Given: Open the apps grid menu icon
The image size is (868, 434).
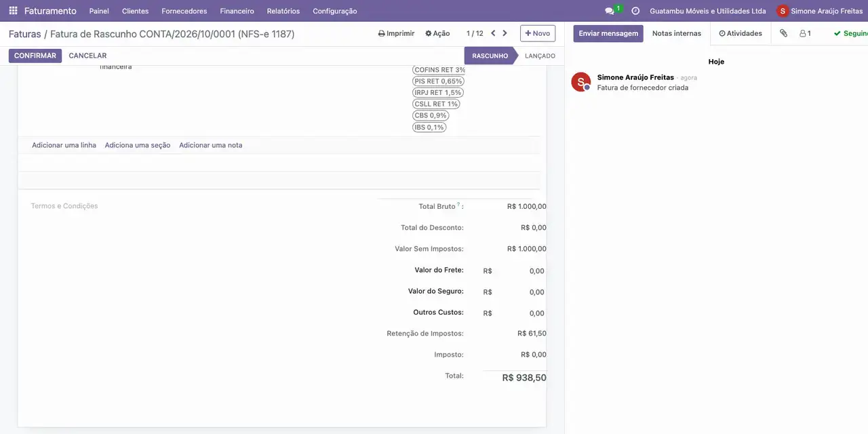Looking at the screenshot, I should pos(13,11).
